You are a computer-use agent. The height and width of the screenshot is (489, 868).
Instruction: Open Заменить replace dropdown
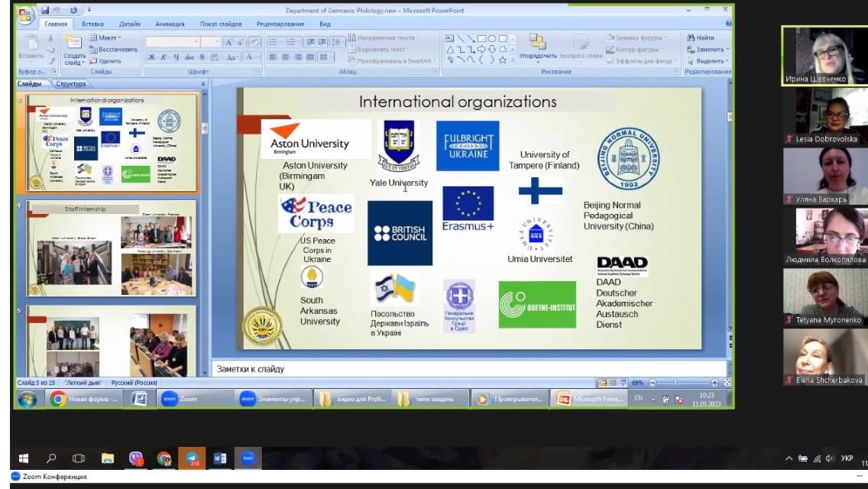[708, 50]
